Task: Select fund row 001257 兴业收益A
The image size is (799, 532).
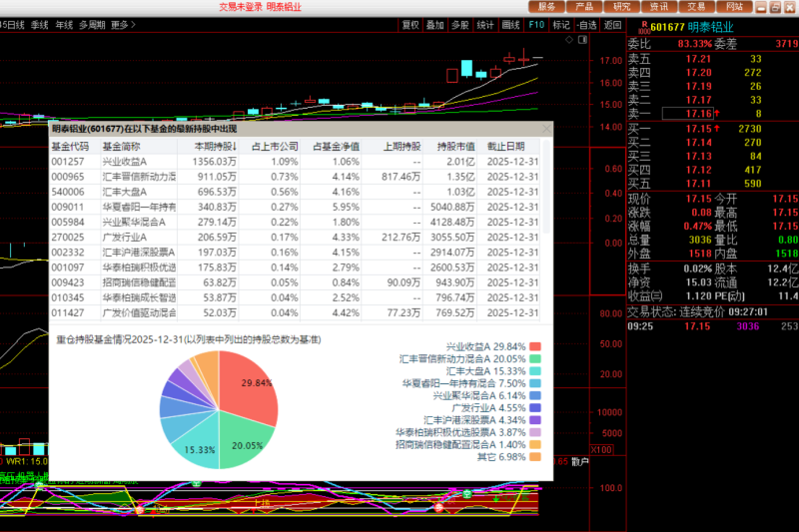Action: [295, 162]
